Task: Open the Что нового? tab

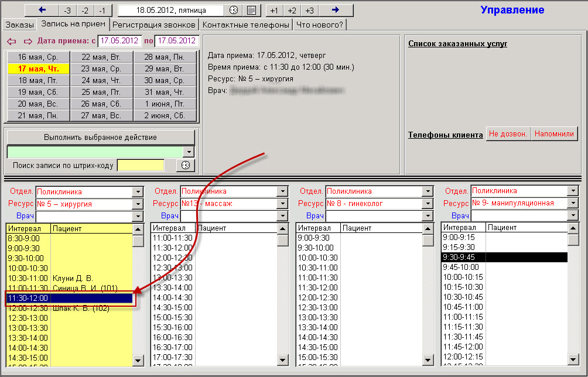Action: pyautogui.click(x=320, y=25)
